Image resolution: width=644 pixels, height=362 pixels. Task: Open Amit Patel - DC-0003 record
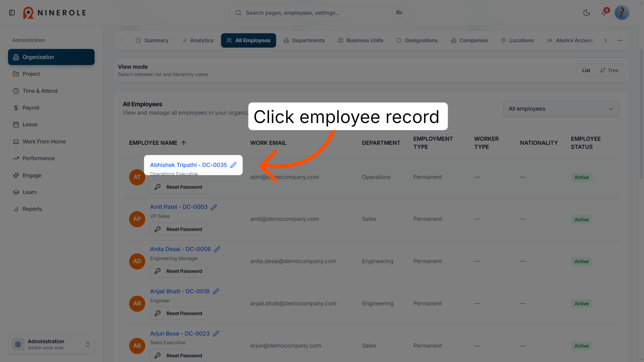click(179, 207)
